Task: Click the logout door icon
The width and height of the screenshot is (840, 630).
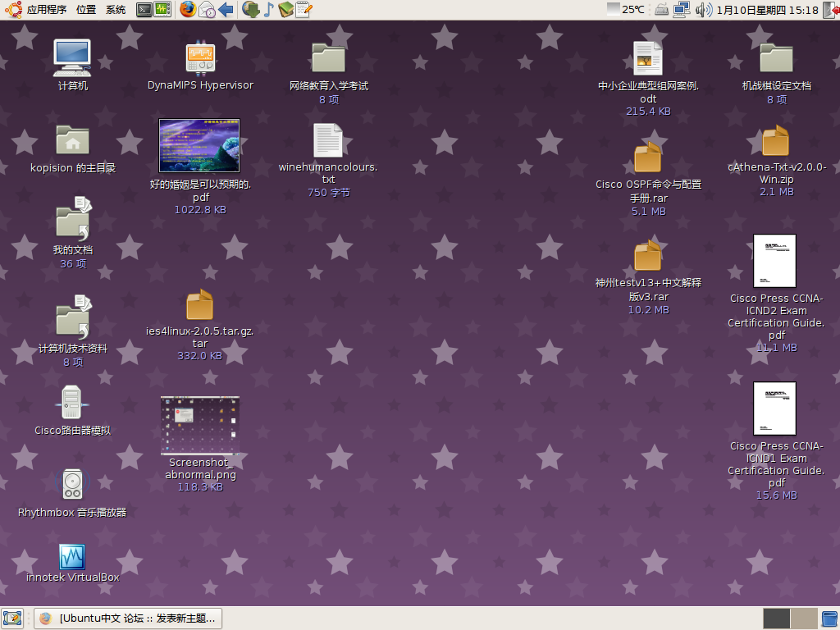Action: pos(831,10)
